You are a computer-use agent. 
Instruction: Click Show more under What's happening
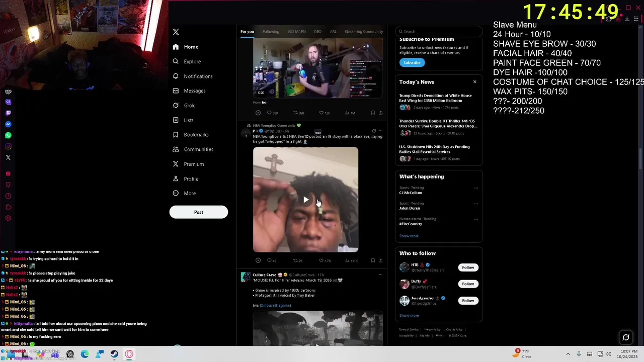[x=409, y=236]
